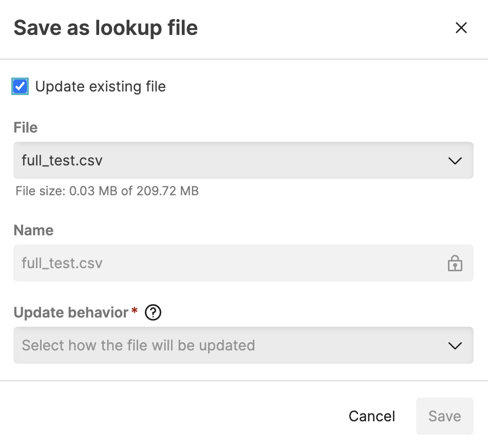This screenshot has height=448, width=488.
Task: Expand the Update behavior dropdown
Action: tap(243, 345)
